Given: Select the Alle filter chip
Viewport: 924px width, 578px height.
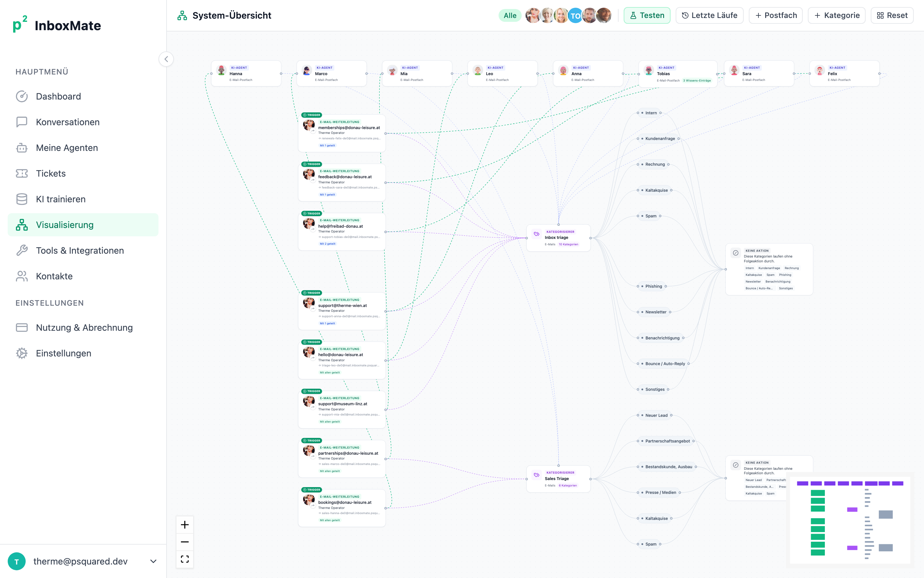Looking at the screenshot, I should (x=510, y=16).
